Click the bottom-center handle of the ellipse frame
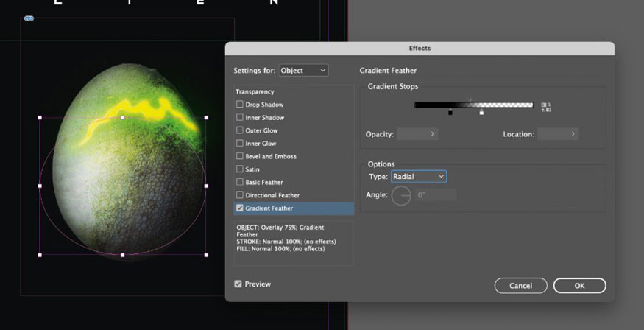This screenshot has width=644, height=330. click(x=123, y=255)
